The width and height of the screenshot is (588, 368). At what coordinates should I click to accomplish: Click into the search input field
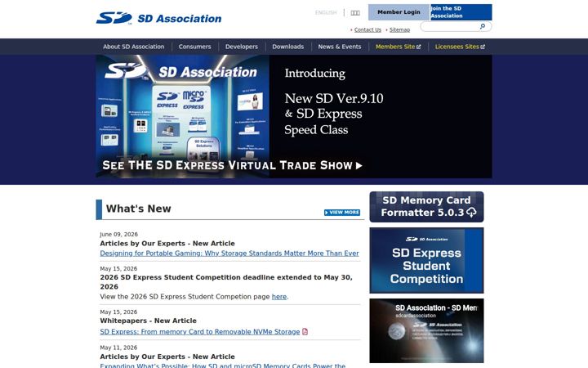tap(450, 26)
